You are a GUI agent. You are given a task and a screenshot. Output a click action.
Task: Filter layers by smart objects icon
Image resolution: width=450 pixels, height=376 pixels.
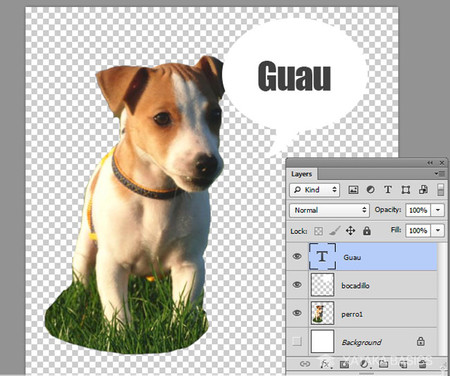pyautogui.click(x=423, y=190)
